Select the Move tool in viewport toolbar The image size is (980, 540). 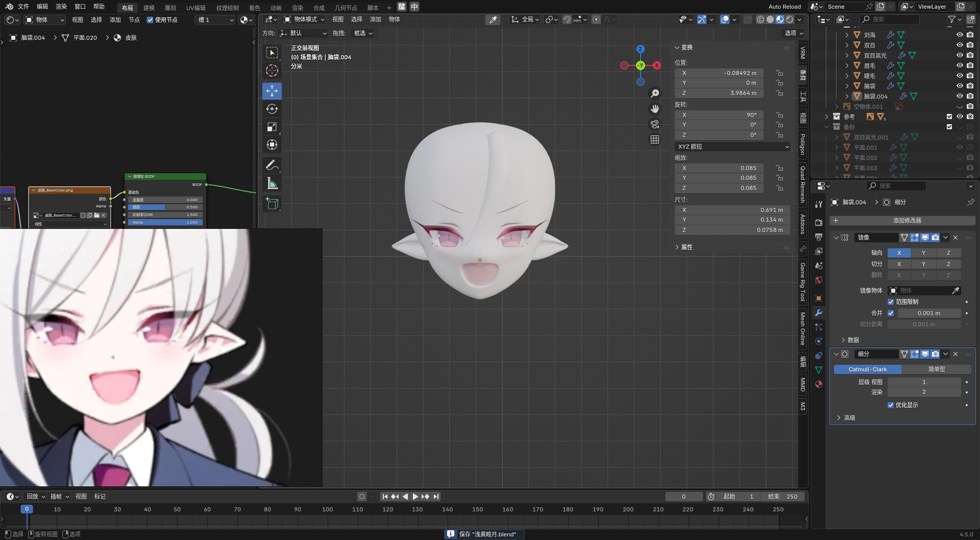(272, 91)
